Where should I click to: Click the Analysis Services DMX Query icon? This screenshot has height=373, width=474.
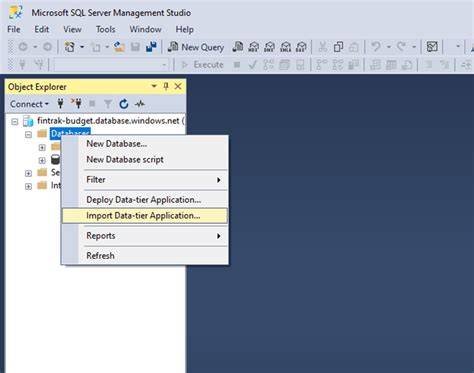point(269,47)
